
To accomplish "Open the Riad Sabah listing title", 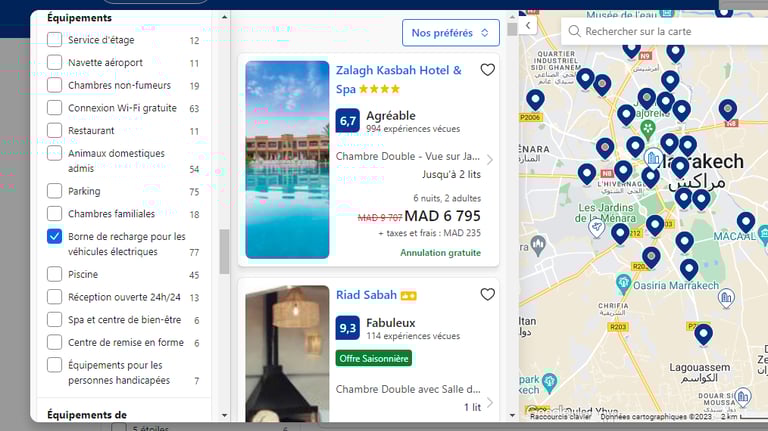I will 366,295.
